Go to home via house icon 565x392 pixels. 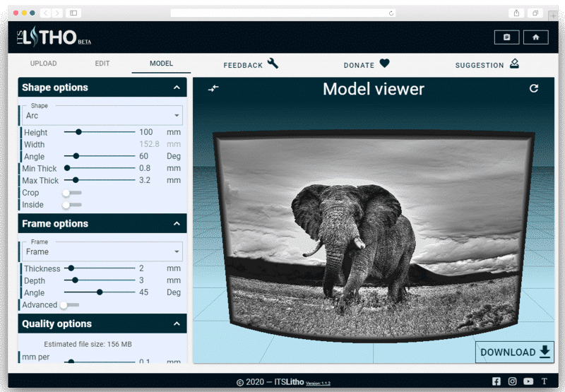point(536,37)
